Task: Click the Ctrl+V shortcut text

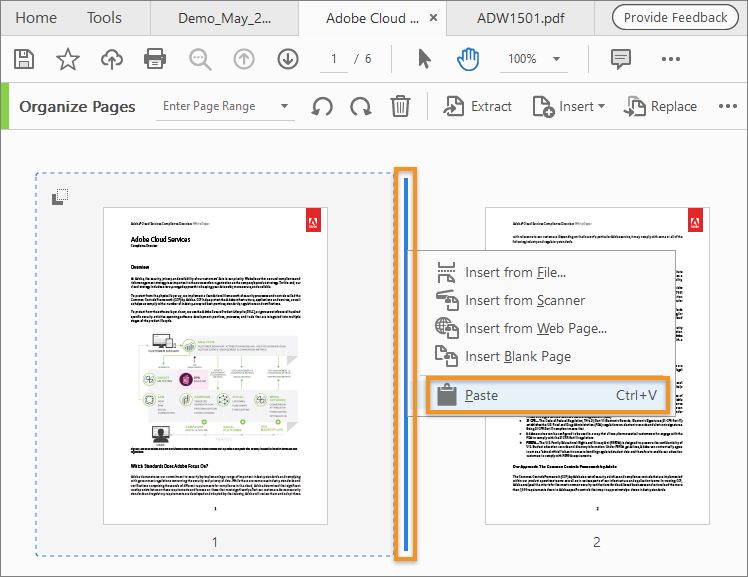Action: [x=636, y=395]
